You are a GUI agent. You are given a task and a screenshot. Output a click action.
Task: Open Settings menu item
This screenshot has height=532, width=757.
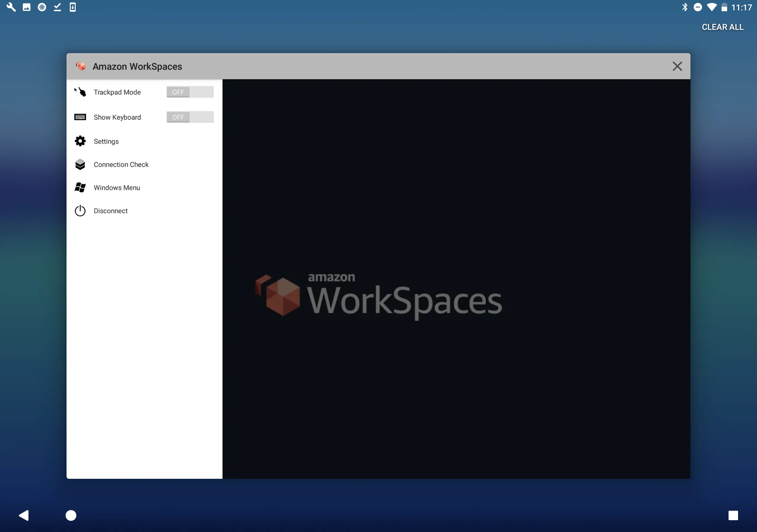106,141
